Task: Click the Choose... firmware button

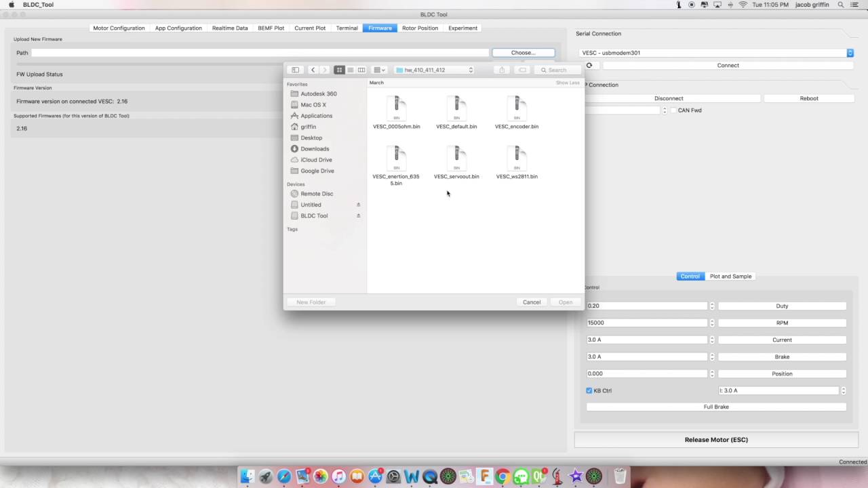Action: coord(523,52)
